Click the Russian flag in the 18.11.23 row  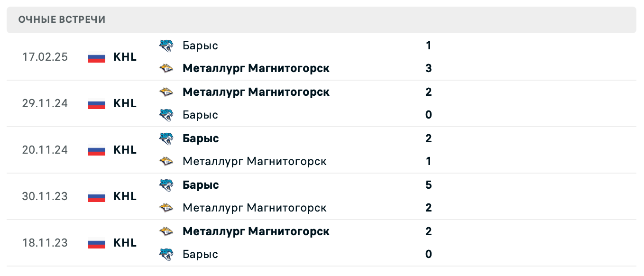[96, 243]
